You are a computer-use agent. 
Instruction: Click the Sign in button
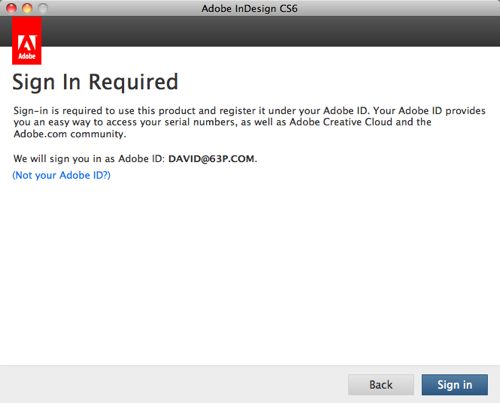[455, 385]
